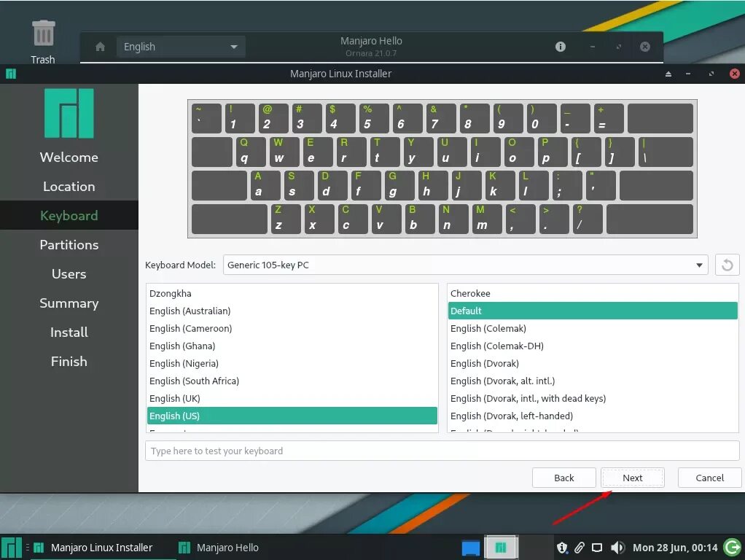Open the Trash desktop icon

(43, 42)
